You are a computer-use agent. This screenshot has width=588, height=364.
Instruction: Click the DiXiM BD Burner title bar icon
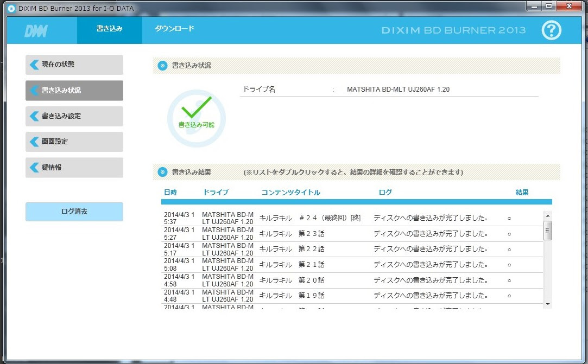[x=11, y=8]
